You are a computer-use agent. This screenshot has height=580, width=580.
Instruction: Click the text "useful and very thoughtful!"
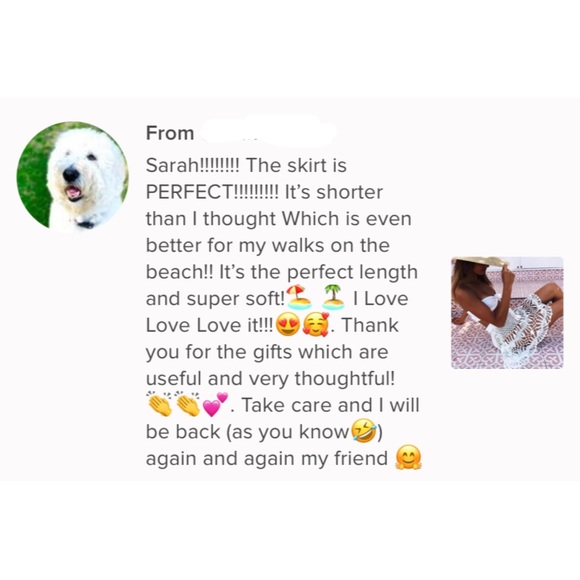point(270,378)
